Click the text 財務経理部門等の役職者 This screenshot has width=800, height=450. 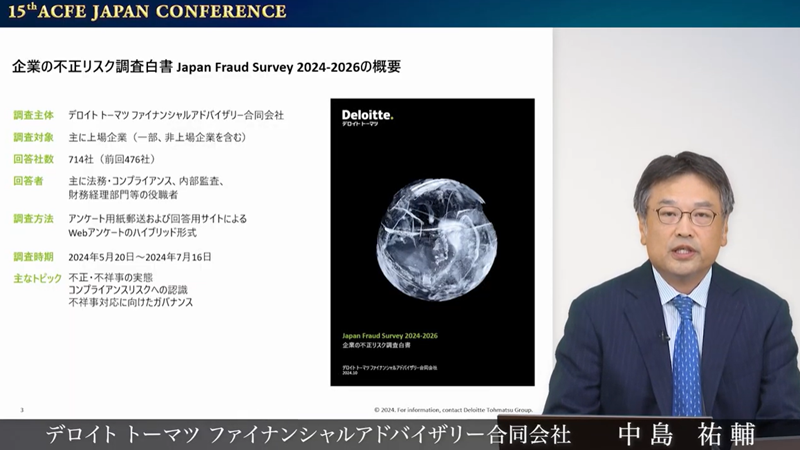pyautogui.click(x=123, y=194)
